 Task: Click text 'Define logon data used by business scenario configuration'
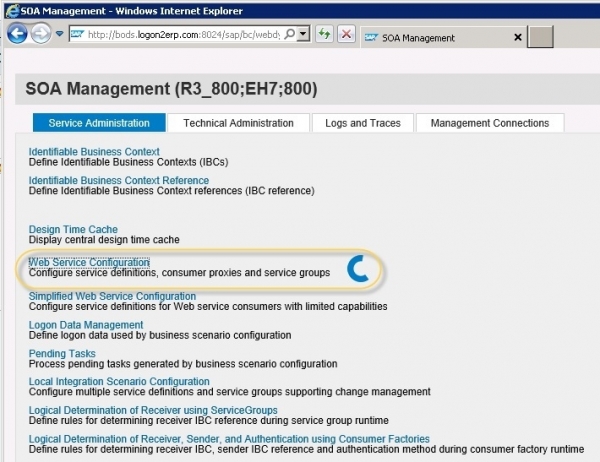coord(160,335)
